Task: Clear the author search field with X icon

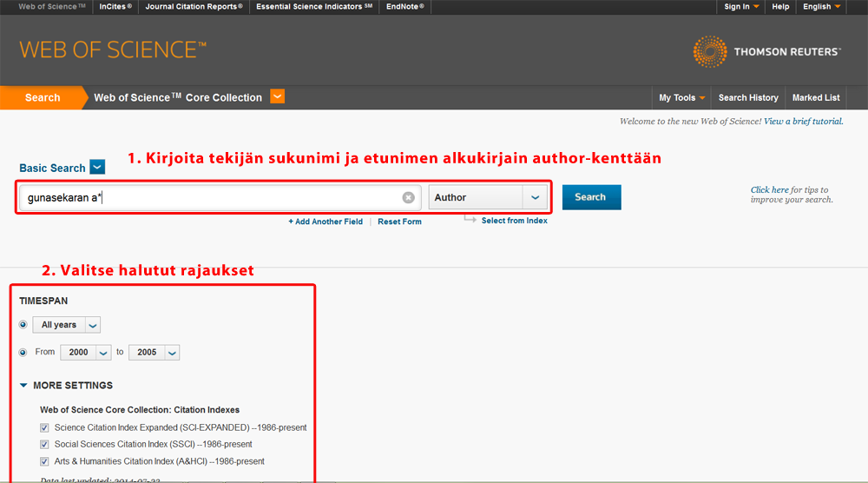Action: pos(408,198)
